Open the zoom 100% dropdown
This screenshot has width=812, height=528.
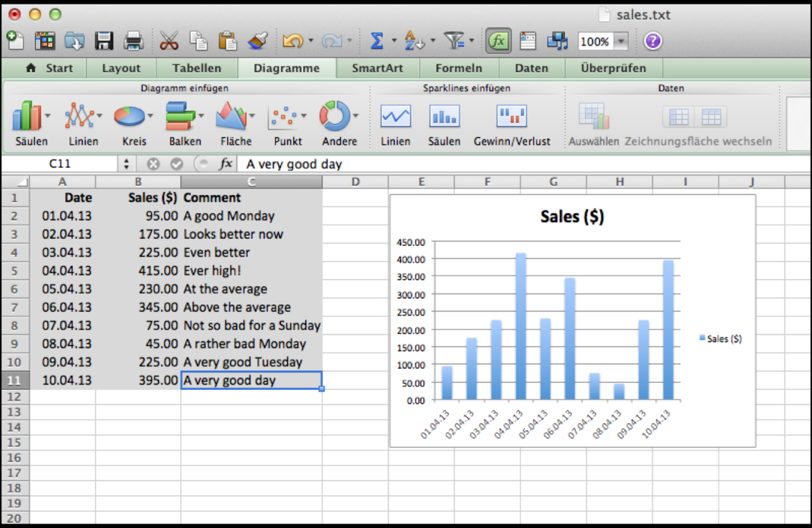coord(622,42)
